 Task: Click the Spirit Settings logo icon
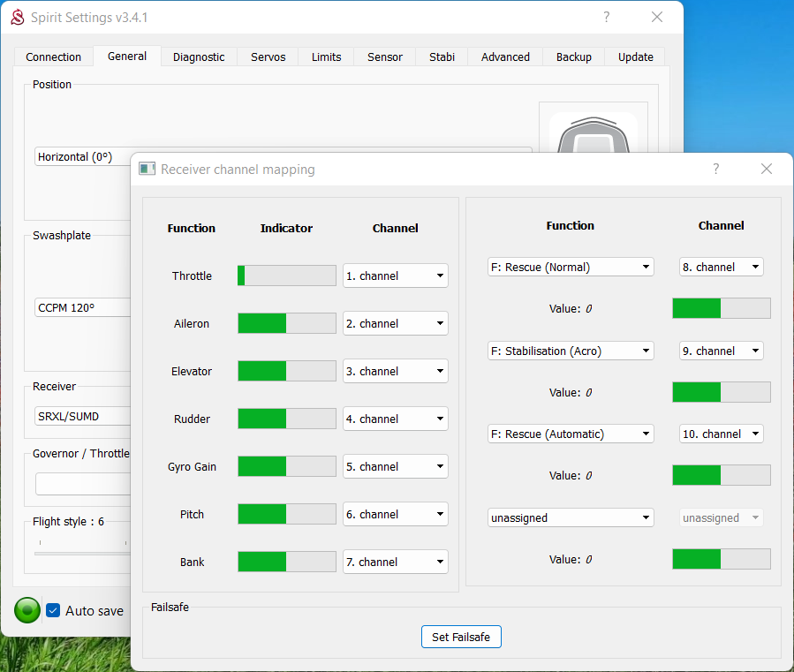[17, 18]
